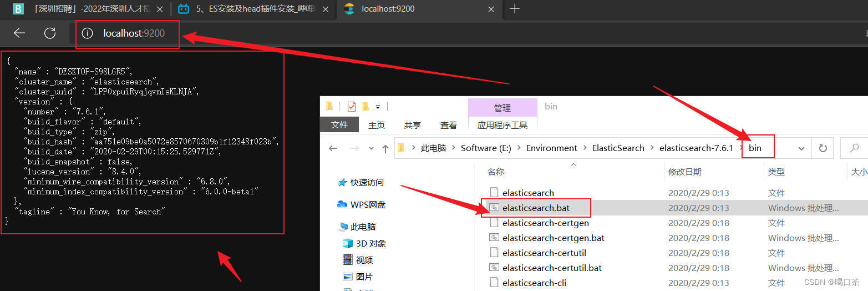Click the "cluster_name" line in JSON response
The height and width of the screenshot is (291, 868).
coord(87,82)
